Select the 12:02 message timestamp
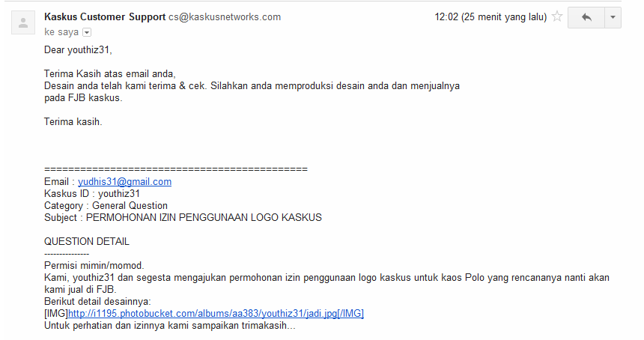The image size is (644, 340). (490, 16)
